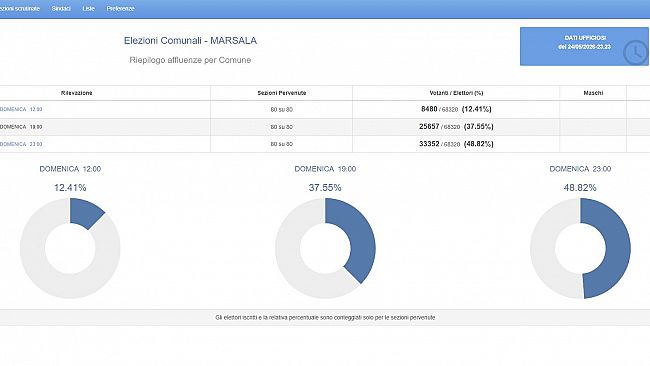Screen dimensions: 650x366
Task: Click '80 su 80' in the 19:00 row
Action: pyautogui.click(x=281, y=127)
